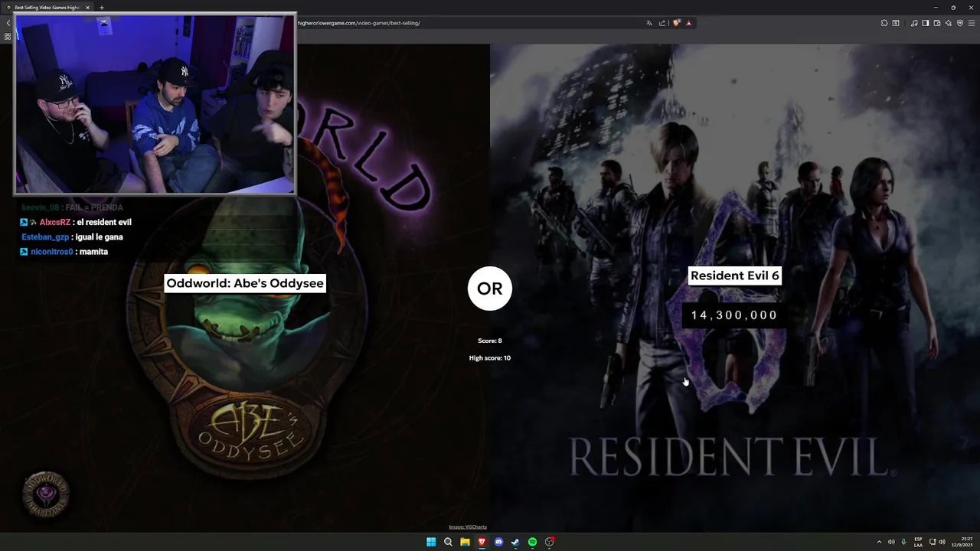Open the Brave Rewards triangle icon
This screenshot has height=551, width=980.
(689, 23)
